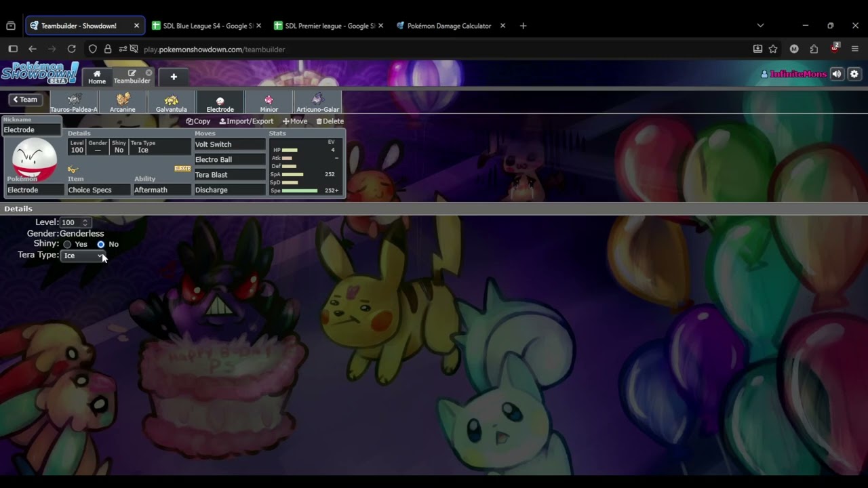Click the Pokémon name field Electrode

[x=35, y=190]
